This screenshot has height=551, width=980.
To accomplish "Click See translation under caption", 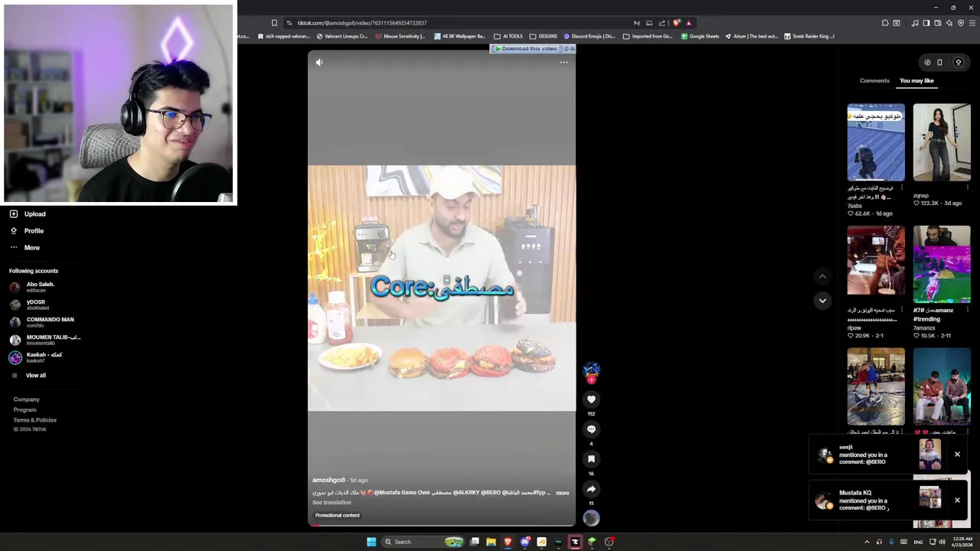I will point(332,503).
